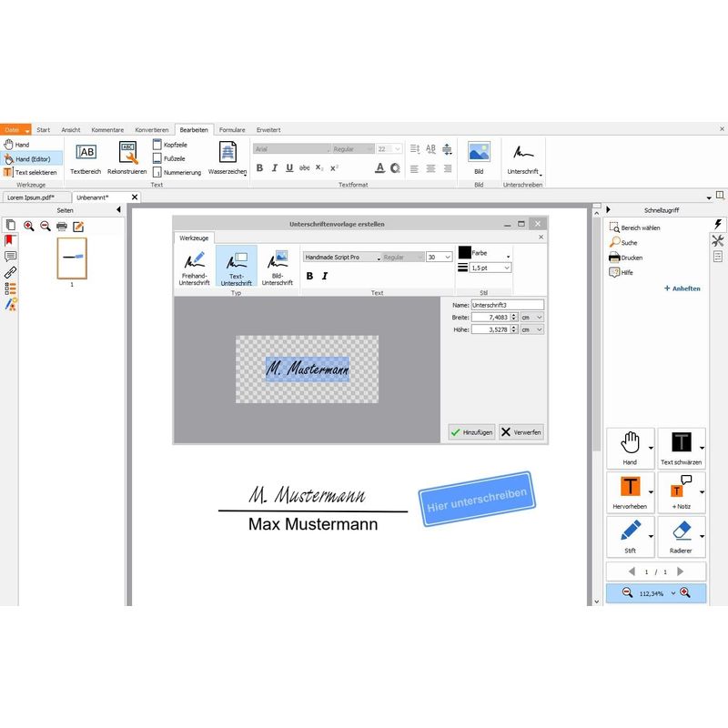The width and height of the screenshot is (728, 728).
Task: Click the Verwerfen button
Action: point(521,432)
